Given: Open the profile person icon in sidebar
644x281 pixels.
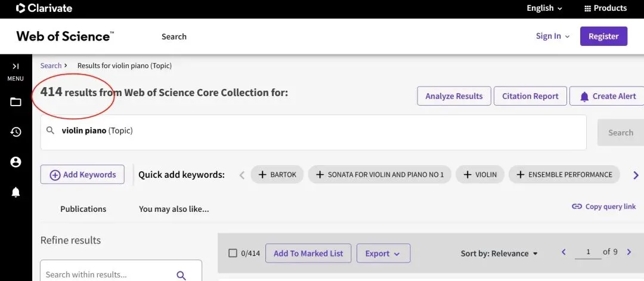Looking at the screenshot, I should (16, 162).
